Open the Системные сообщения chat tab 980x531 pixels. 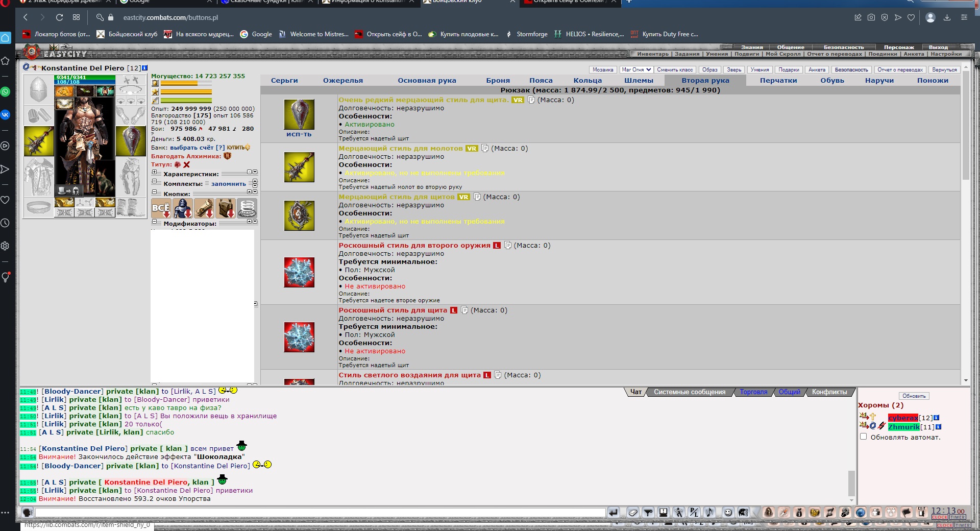click(x=690, y=392)
